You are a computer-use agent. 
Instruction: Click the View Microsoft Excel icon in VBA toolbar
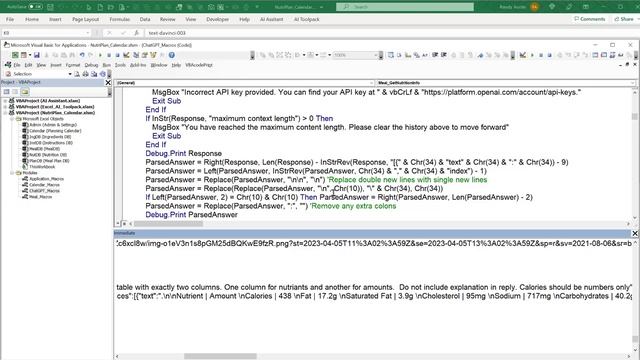(15, 55)
